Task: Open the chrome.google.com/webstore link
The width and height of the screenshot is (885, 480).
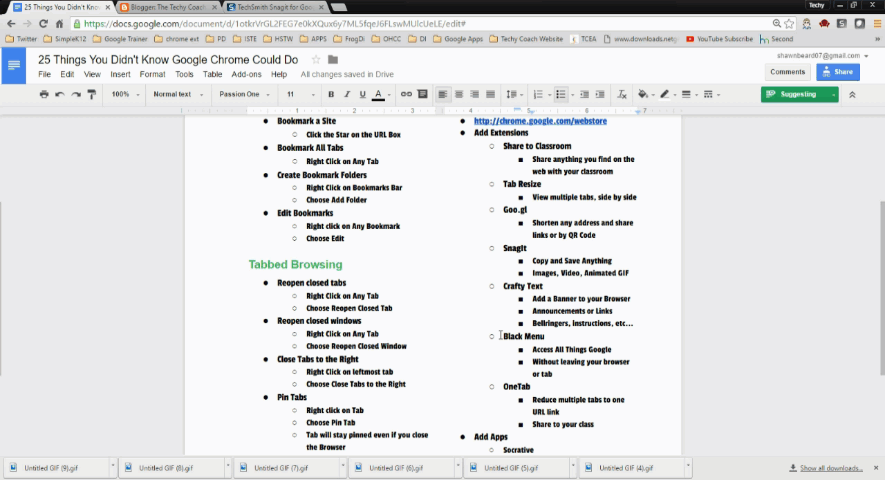Action: [540, 121]
